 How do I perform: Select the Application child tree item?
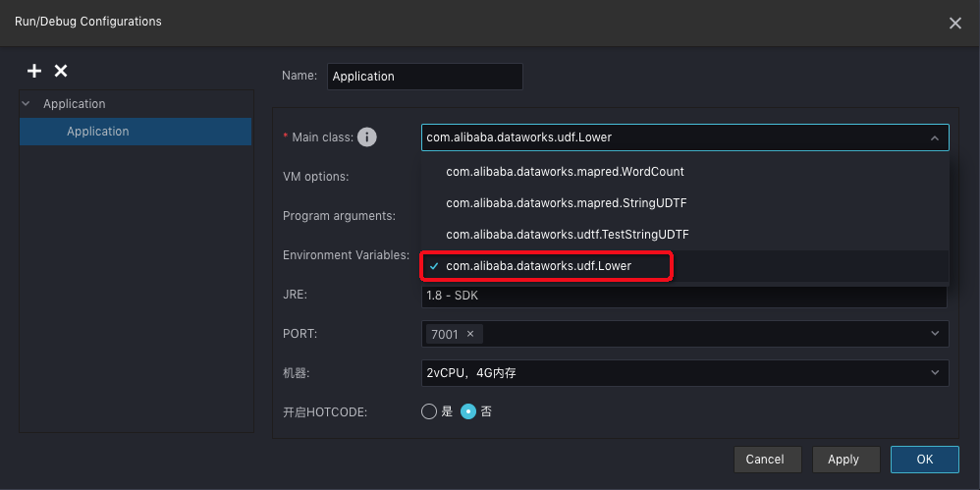(x=98, y=132)
